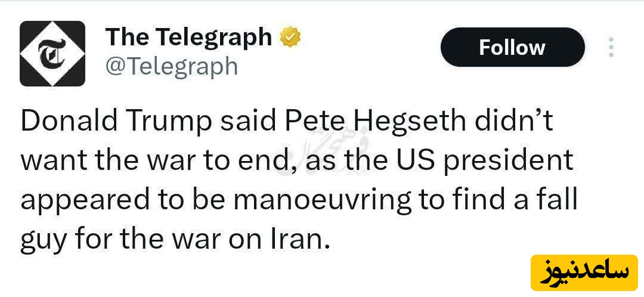Click the @Telegraph handle
The image size is (644, 297).
click(x=171, y=66)
